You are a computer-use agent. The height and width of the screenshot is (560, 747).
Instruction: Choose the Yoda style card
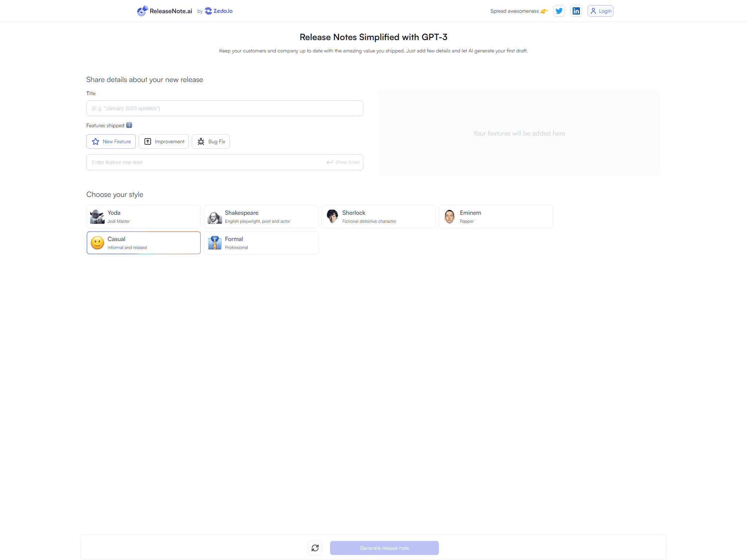[x=144, y=217]
